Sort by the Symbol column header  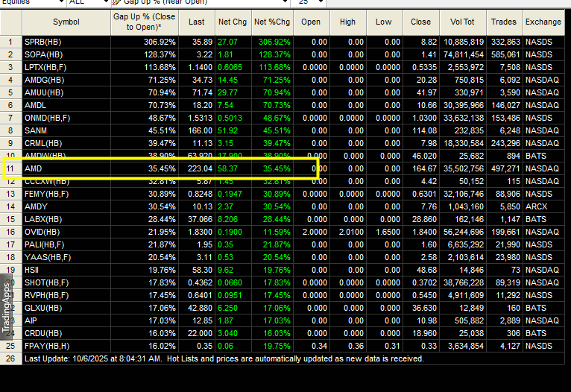[66, 22]
